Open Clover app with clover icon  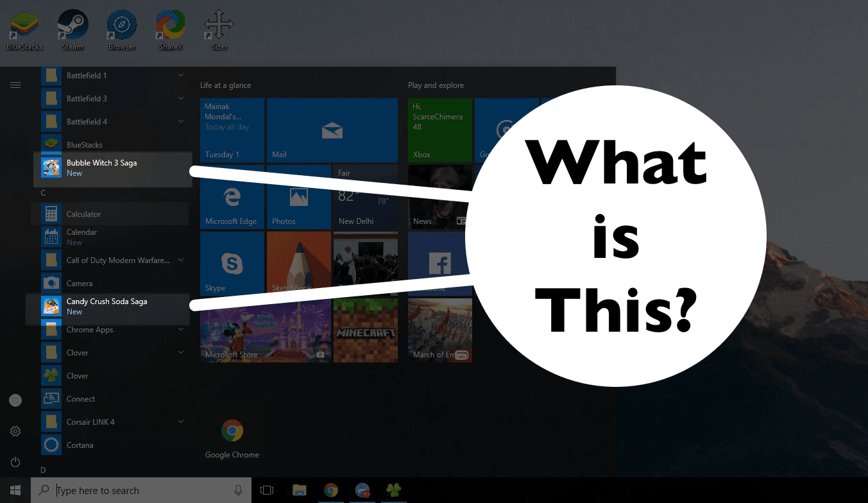[110, 376]
